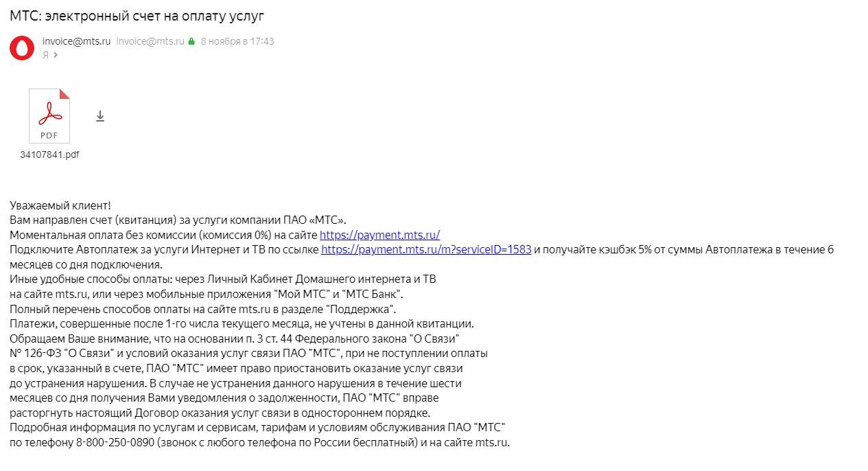
Task: Click the greeting line Уважаемый клиент!
Action: [x=60, y=205]
